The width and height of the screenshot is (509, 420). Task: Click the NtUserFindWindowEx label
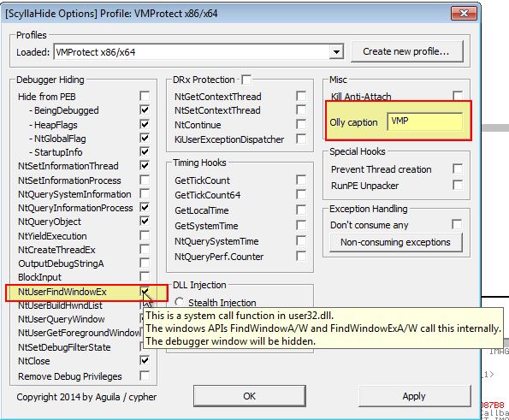pyautogui.click(x=62, y=292)
